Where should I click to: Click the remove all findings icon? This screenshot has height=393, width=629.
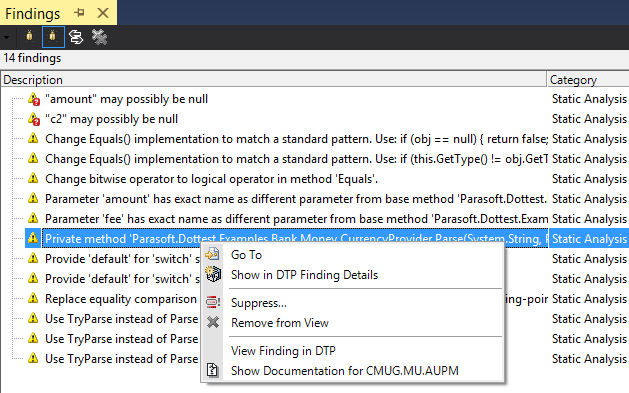pos(99,37)
